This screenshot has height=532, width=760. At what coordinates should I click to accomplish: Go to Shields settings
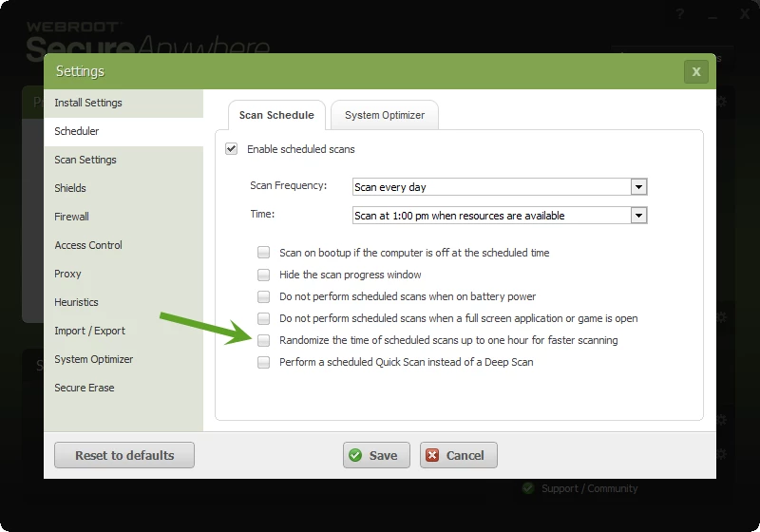(123, 188)
